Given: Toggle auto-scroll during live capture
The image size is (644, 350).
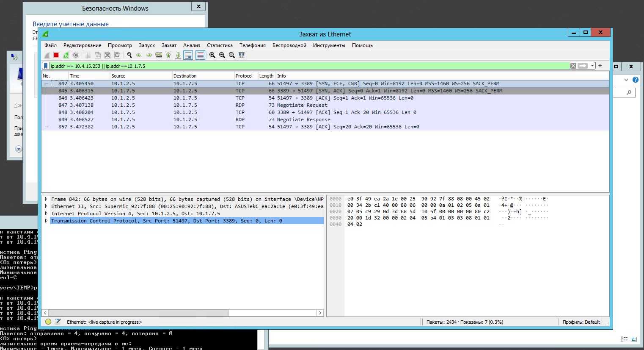Looking at the screenshot, I should [188, 55].
